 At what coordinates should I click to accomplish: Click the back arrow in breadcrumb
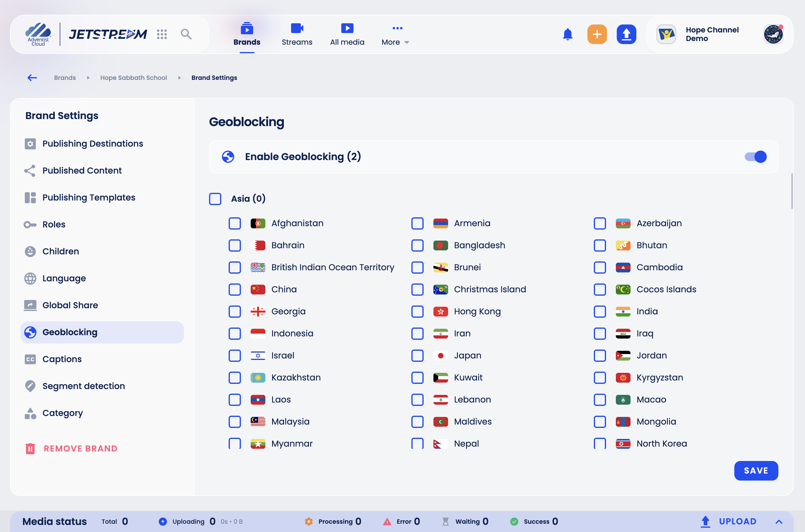(32, 78)
